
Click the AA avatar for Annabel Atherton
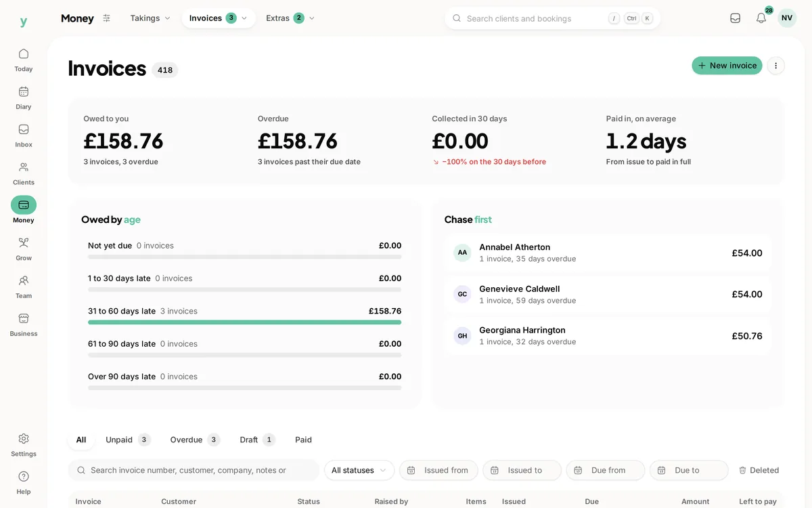pyautogui.click(x=462, y=253)
